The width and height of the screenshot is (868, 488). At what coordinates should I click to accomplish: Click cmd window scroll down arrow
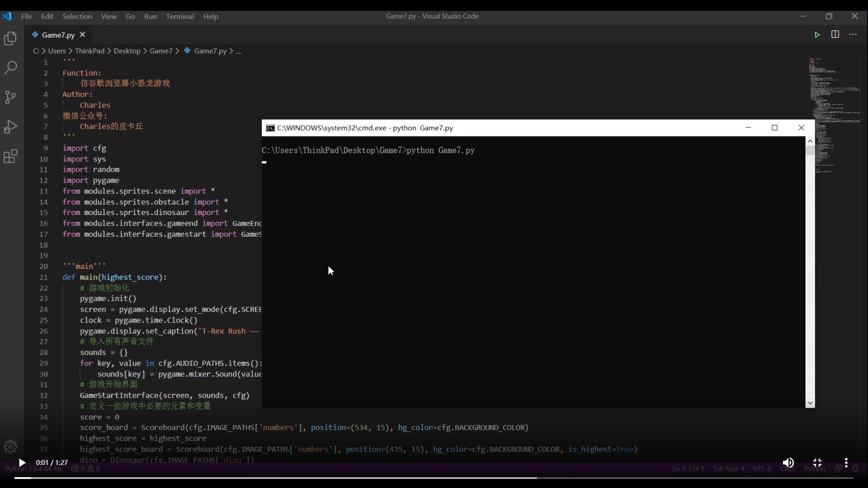[810, 403]
